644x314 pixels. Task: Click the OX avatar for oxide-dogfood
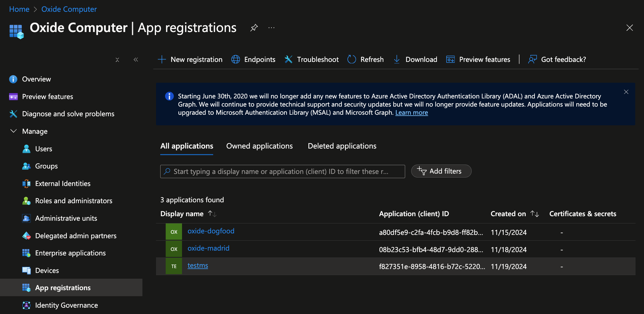point(174,232)
